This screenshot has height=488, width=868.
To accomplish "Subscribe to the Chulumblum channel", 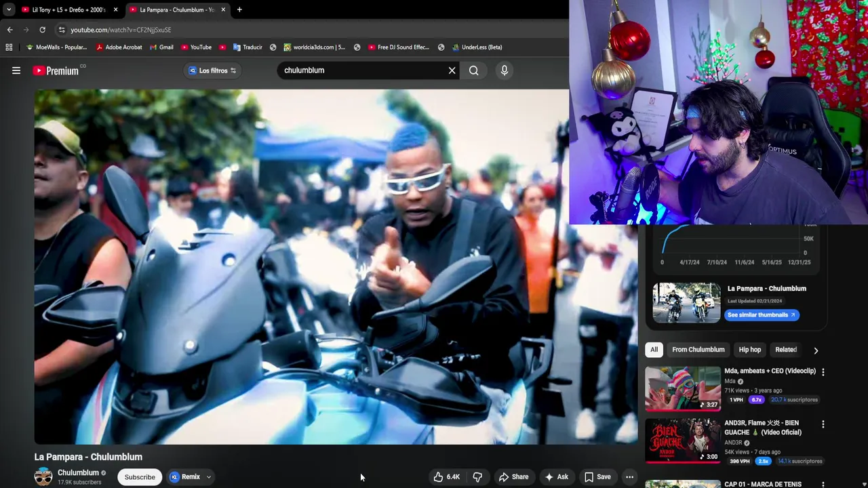I will (140, 477).
